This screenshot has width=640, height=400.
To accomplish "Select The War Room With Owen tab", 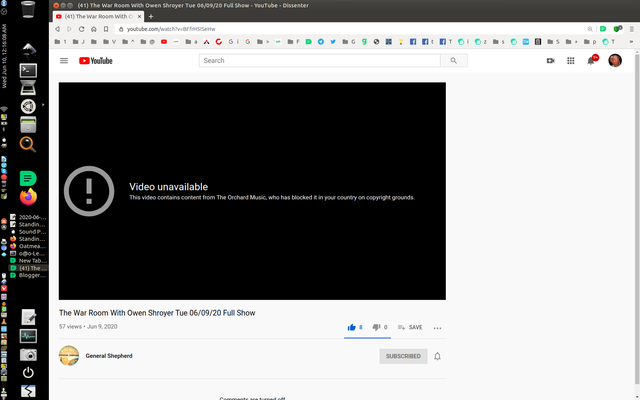I will [98, 17].
